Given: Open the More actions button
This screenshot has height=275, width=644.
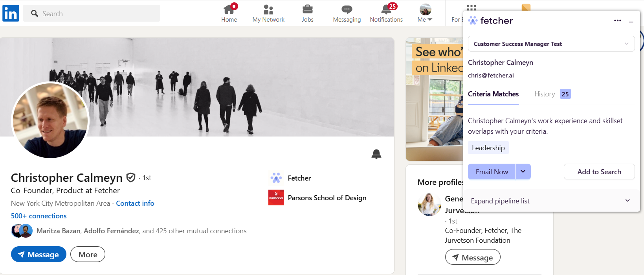Looking at the screenshot, I should (88, 255).
